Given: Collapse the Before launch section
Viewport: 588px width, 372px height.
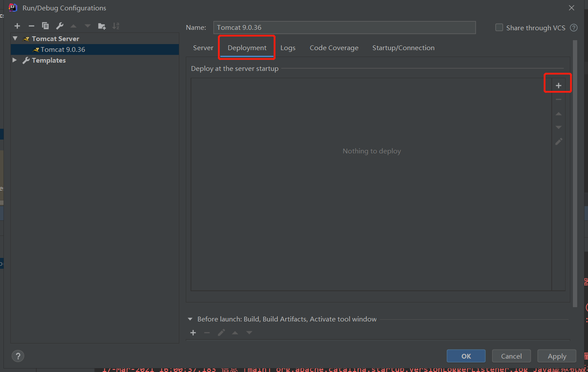Looking at the screenshot, I should point(190,319).
